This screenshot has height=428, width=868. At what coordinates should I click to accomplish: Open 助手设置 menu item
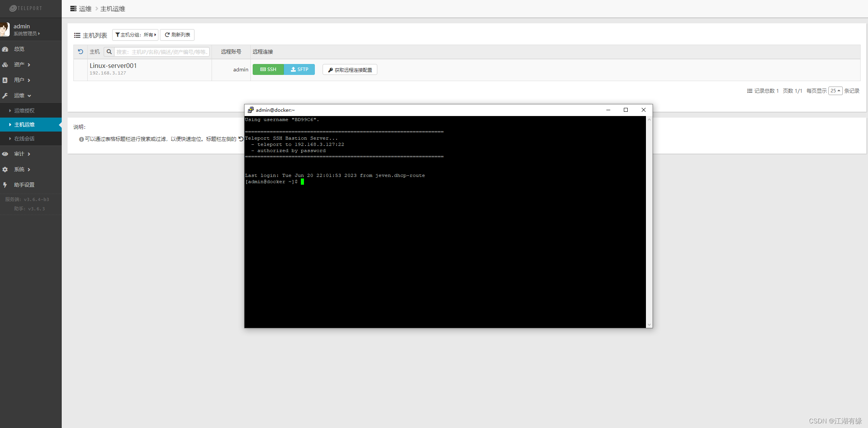click(x=24, y=185)
